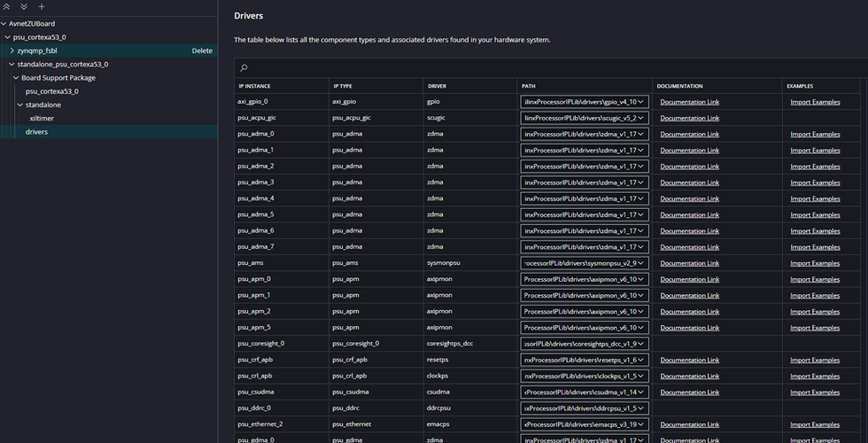Delete the zynqmp_fsbl entry
Viewport: 868px width, 443px height.
tap(202, 51)
